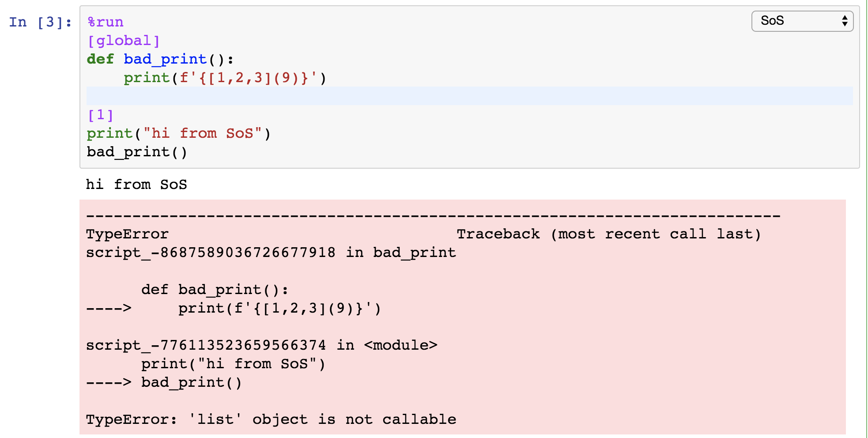Click the arrow marker pointing to bad_print()
868x438 pixels.
(x=108, y=382)
